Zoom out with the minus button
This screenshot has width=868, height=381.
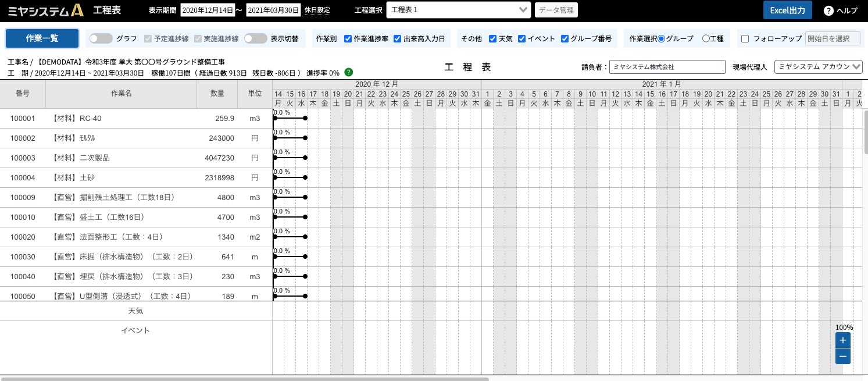click(x=843, y=356)
